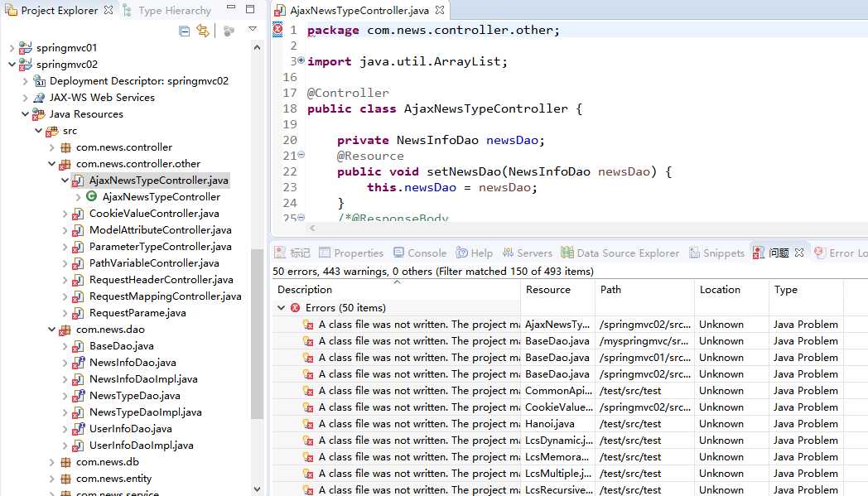Open Data Source Explorer tab
The image size is (868, 496).
tap(620, 253)
